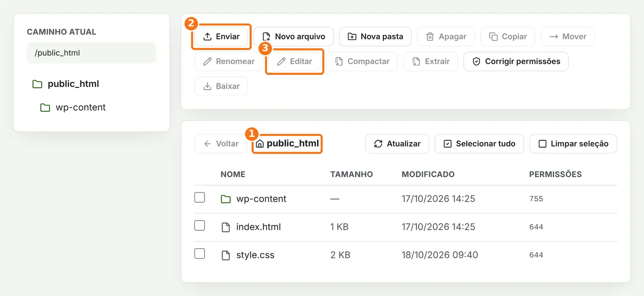Sort by the MODIFICADO column header
This screenshot has height=296, width=644.
coord(428,174)
